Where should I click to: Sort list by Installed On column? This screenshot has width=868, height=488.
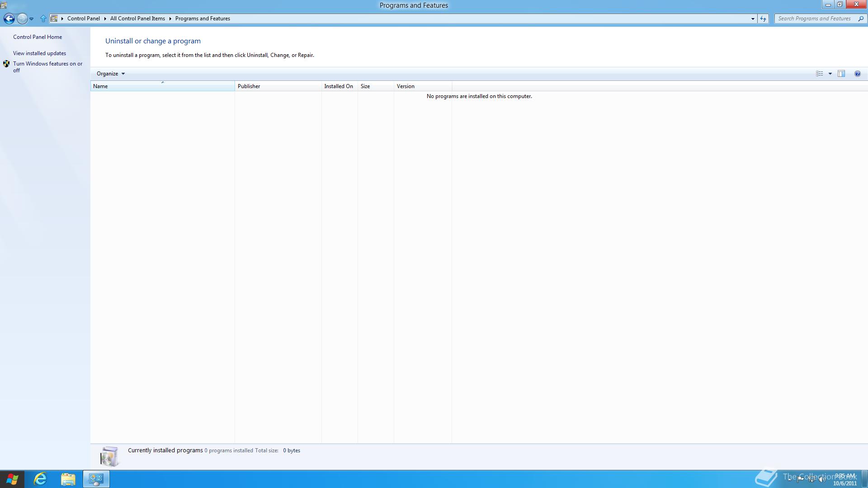[339, 86]
